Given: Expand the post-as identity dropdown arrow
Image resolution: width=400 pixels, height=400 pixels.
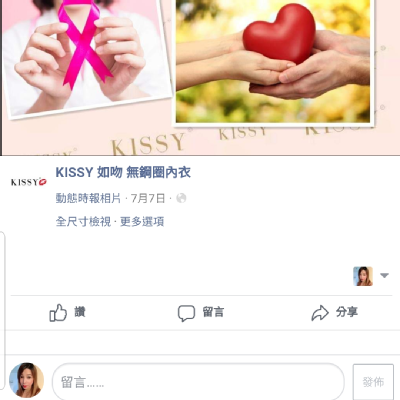Looking at the screenshot, I should tap(384, 276).
